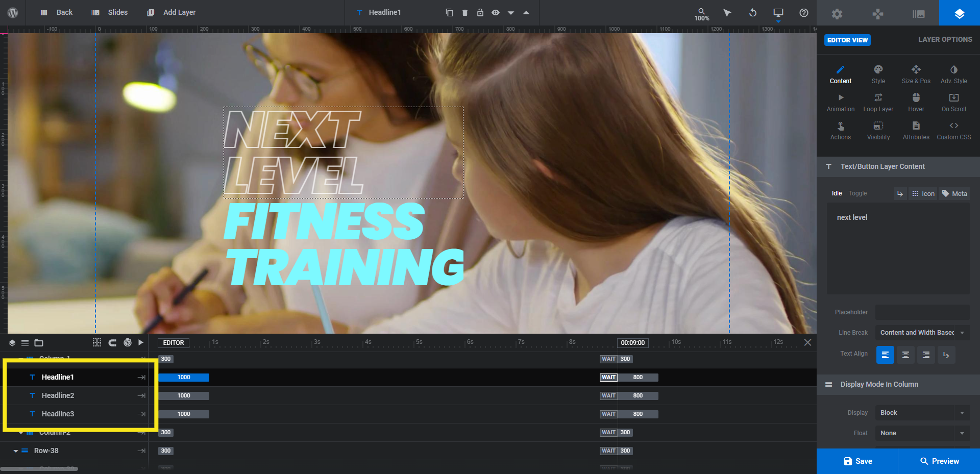Open layer order dropdown arrow in top bar
Image resolution: width=980 pixels, height=474 pixels.
coord(510,13)
